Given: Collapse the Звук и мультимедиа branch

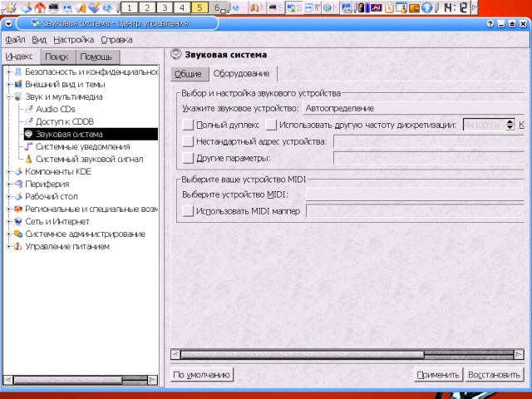Looking at the screenshot, I should [x=8, y=96].
